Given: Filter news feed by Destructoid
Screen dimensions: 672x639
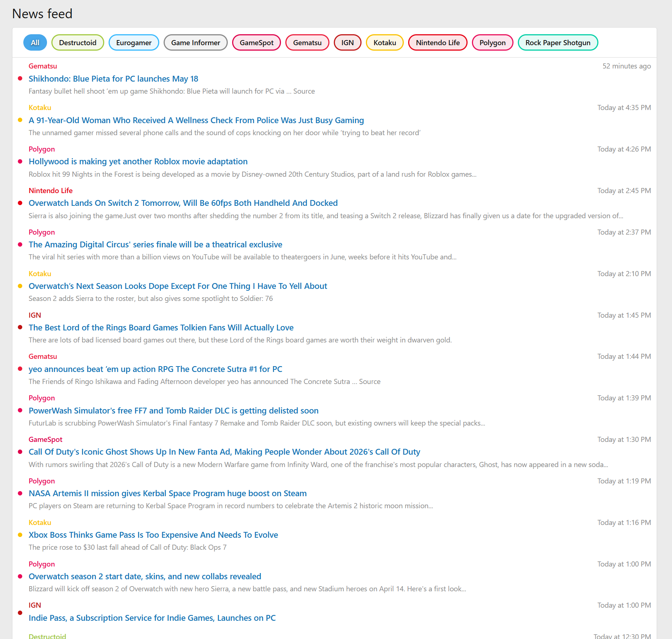Looking at the screenshot, I should click(x=78, y=43).
